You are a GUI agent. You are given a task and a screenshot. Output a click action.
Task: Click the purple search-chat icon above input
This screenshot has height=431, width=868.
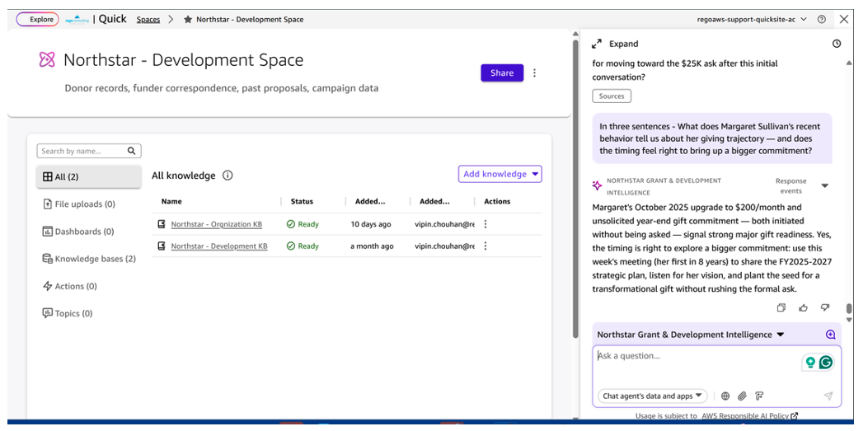click(830, 335)
